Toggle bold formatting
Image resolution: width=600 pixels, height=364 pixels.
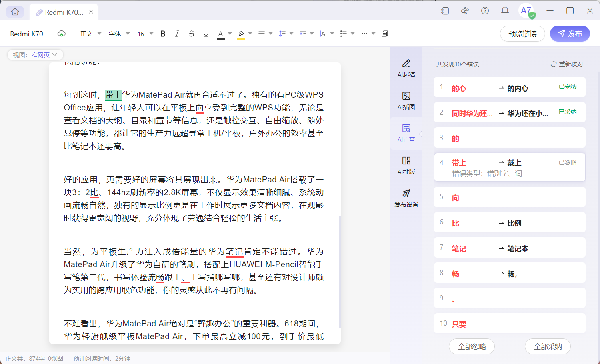(162, 34)
